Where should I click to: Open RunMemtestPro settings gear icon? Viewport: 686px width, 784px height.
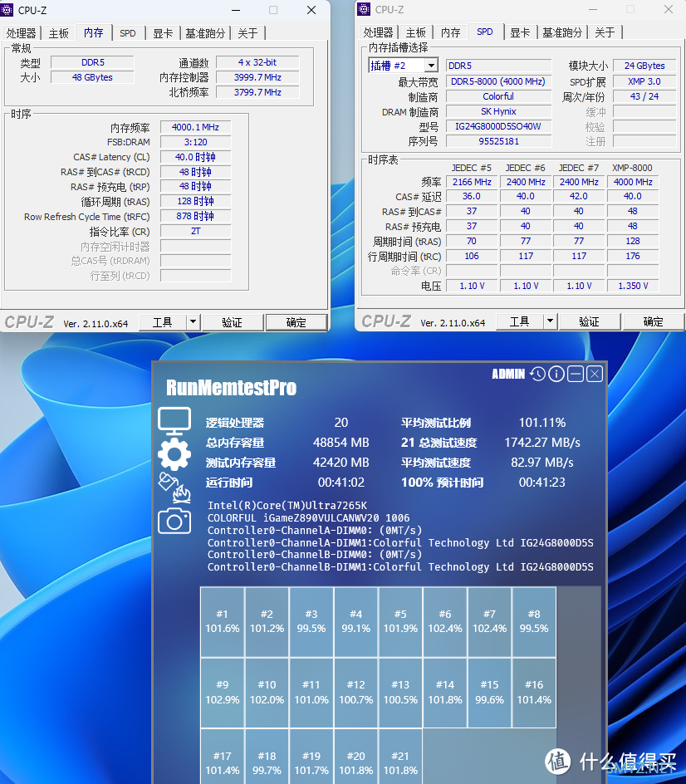174,454
